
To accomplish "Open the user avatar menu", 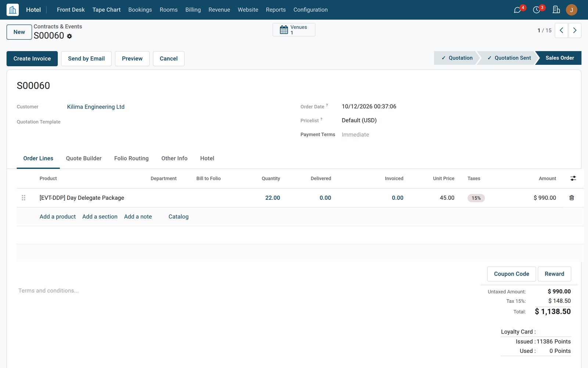I will coord(571,10).
